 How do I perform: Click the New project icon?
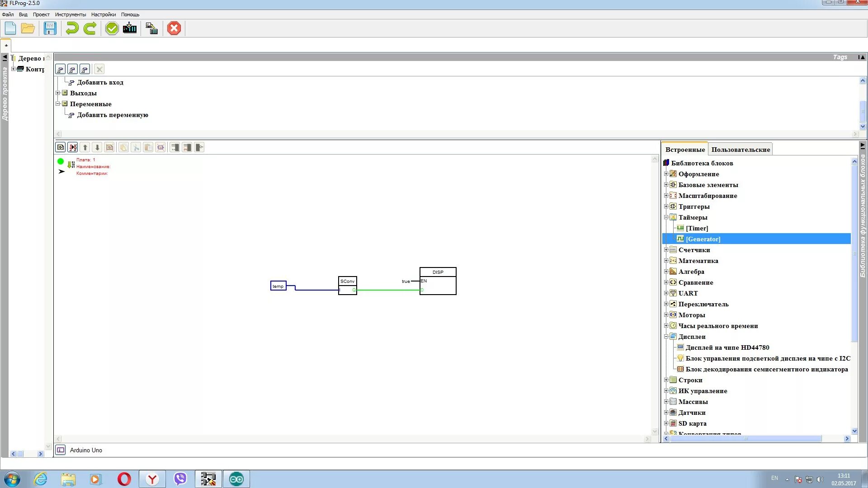tap(10, 28)
